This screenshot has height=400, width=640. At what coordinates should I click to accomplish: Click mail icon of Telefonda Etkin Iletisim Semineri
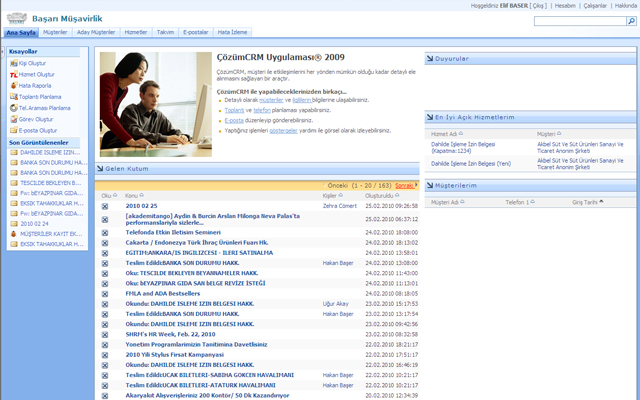(x=105, y=233)
